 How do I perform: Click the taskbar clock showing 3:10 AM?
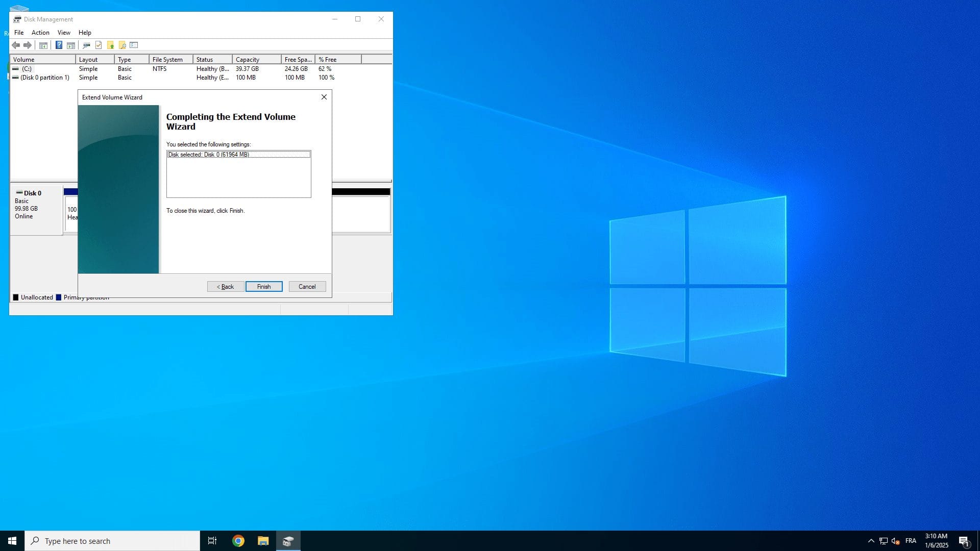click(936, 541)
